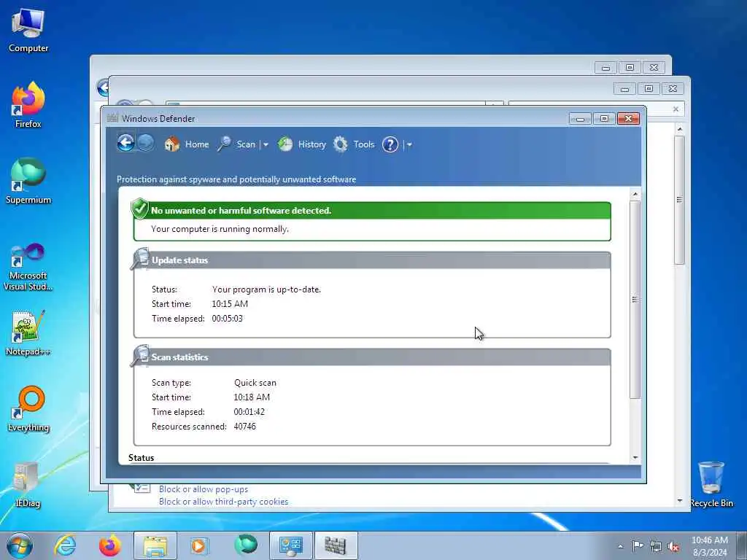Click the muted volume tray icon
747x560 pixels.
[673, 547]
